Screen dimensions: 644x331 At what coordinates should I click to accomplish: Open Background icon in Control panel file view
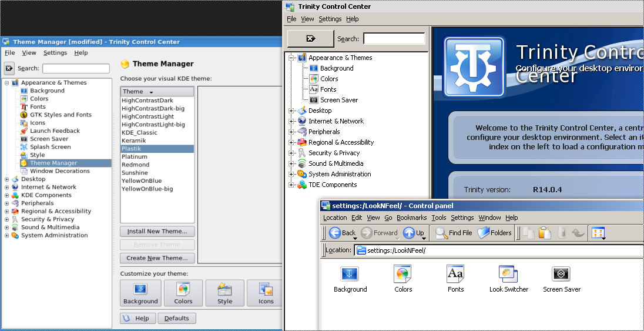[x=350, y=274]
